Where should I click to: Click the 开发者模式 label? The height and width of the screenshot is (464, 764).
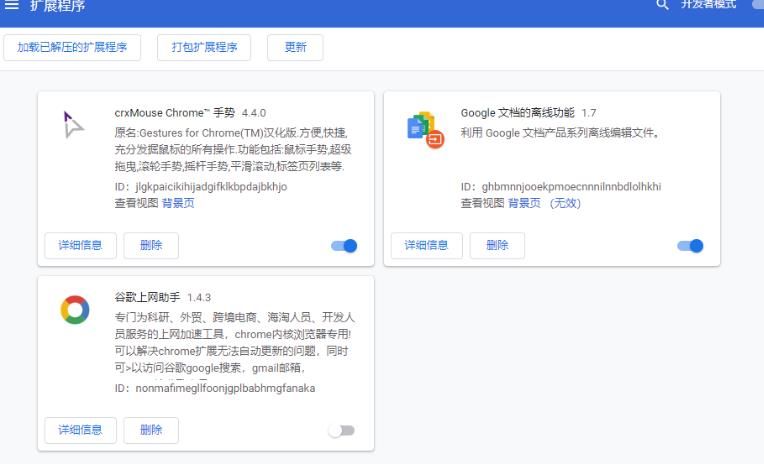click(708, 4)
